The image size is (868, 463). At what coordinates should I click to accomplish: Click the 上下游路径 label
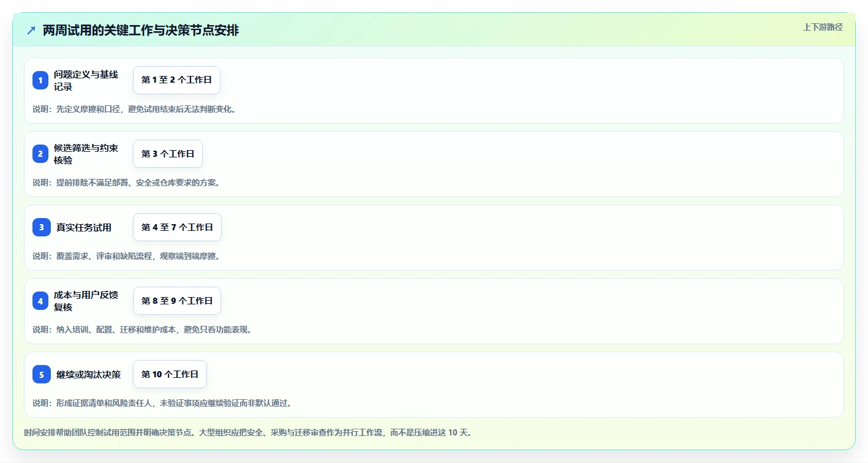[x=823, y=27]
